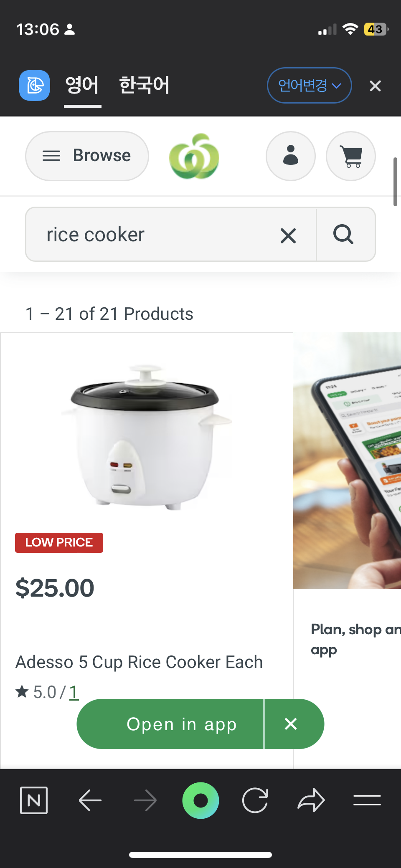This screenshot has width=401, height=868.
Task: Reload the current page
Action: (255, 800)
